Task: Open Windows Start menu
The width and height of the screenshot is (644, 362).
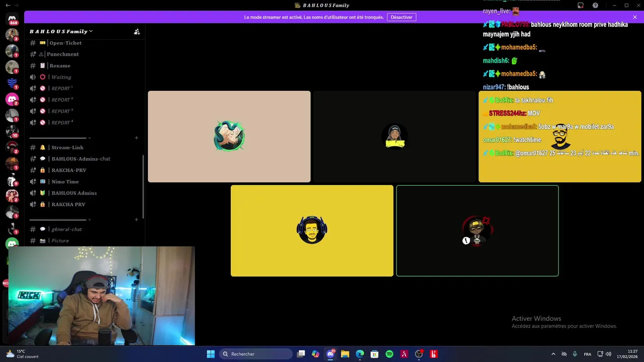Action: click(211, 354)
